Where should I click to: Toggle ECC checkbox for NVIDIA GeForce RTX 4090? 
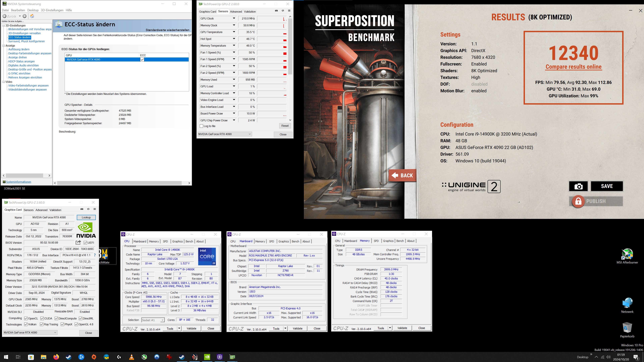click(x=142, y=59)
